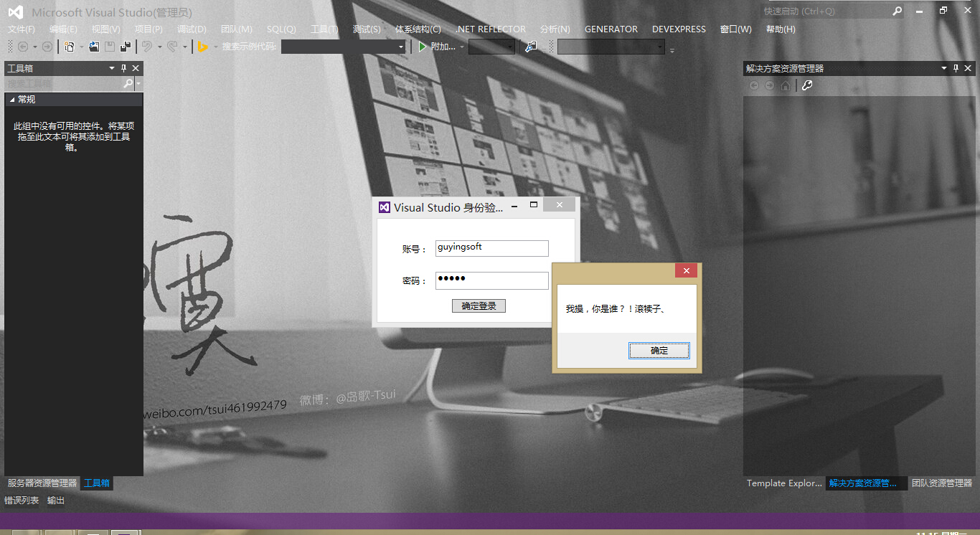Open the find combo box in toolbar
Image resolution: width=980 pixels, height=535 pixels.
point(611,47)
